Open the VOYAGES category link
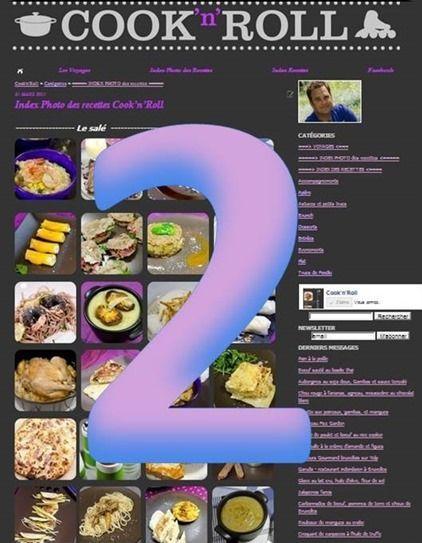 (323, 147)
